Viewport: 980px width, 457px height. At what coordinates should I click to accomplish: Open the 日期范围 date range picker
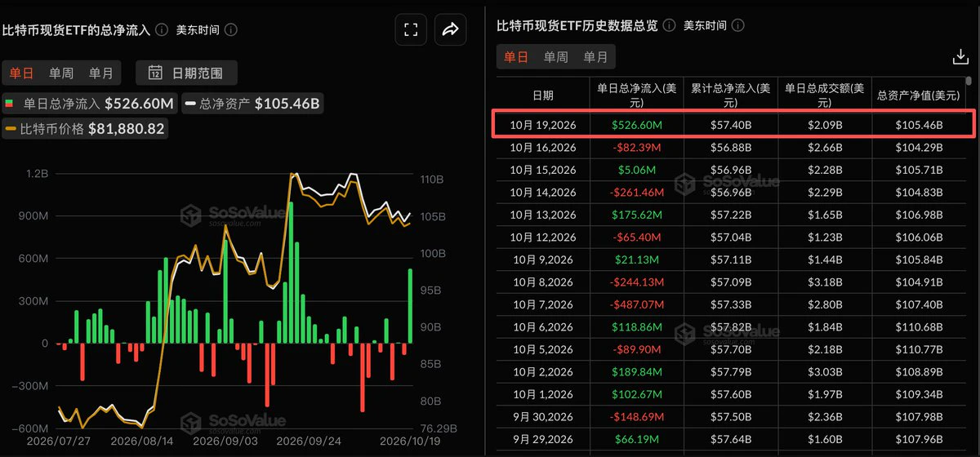186,73
